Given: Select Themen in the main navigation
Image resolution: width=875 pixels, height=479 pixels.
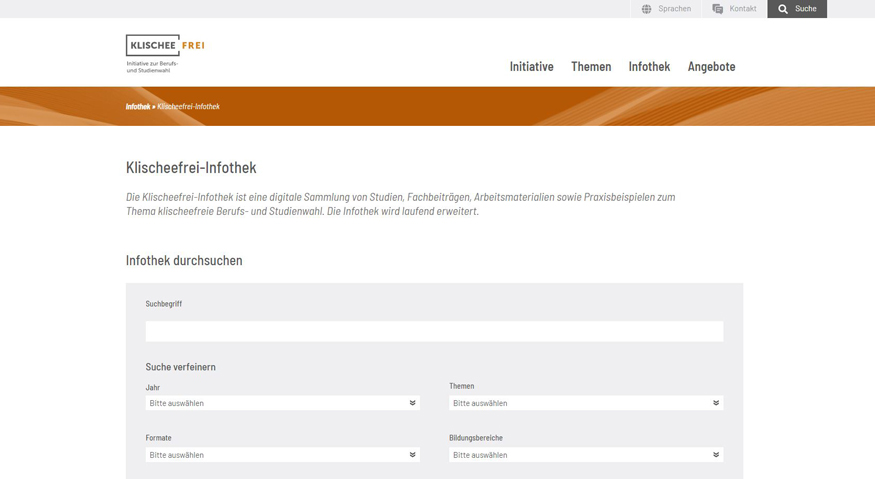Looking at the screenshot, I should pos(591,67).
